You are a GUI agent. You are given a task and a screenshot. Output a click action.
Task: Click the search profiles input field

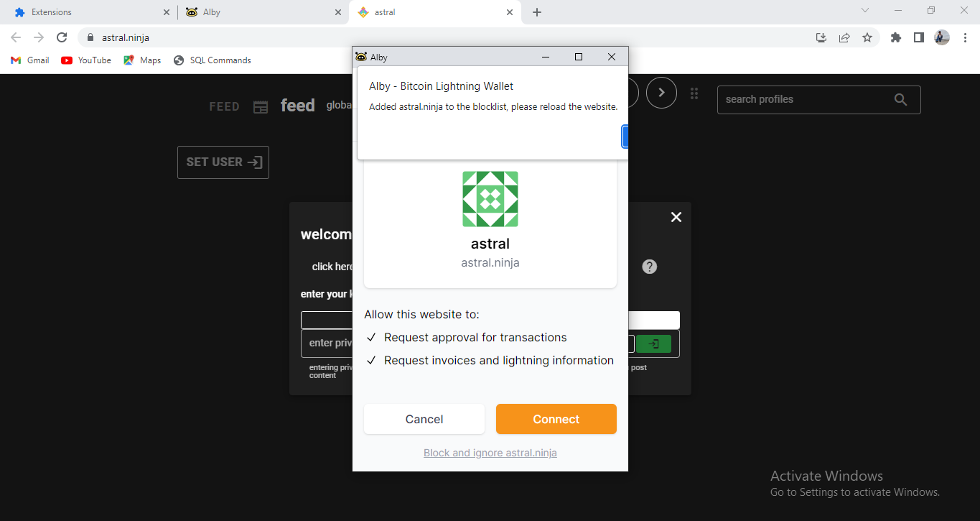coord(797,99)
